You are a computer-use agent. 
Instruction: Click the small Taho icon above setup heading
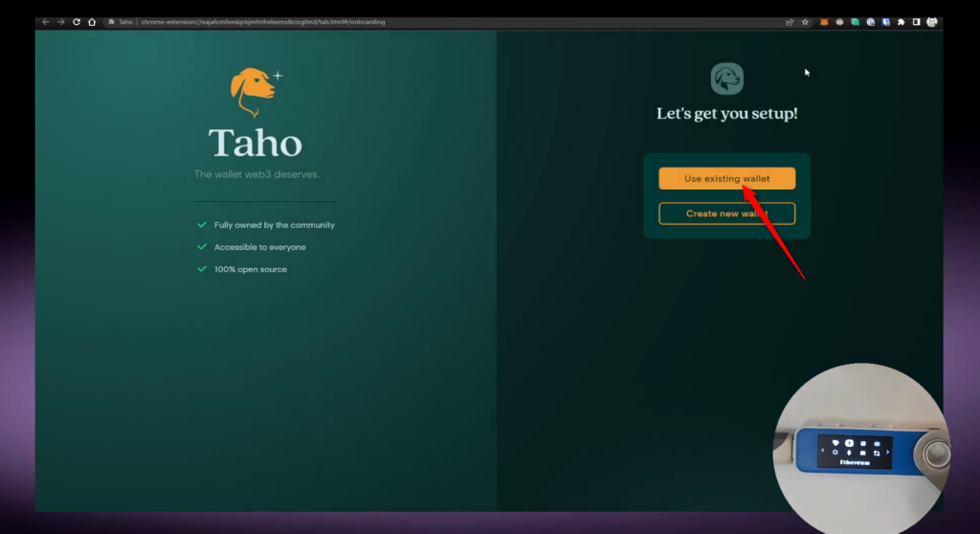click(726, 78)
